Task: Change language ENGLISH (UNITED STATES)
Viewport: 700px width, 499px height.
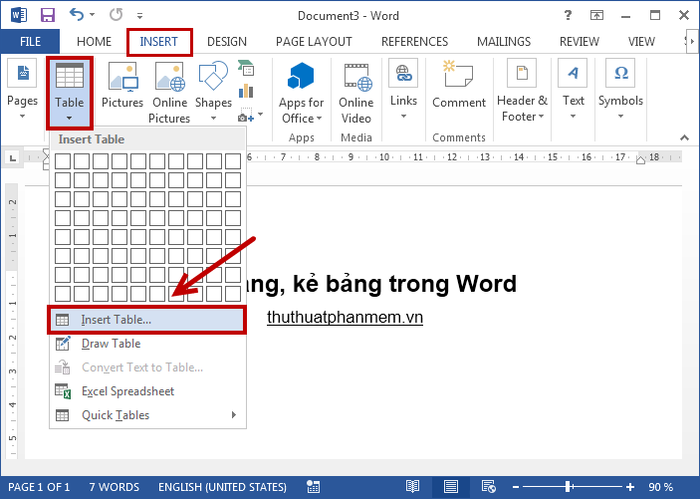Action: point(222,487)
